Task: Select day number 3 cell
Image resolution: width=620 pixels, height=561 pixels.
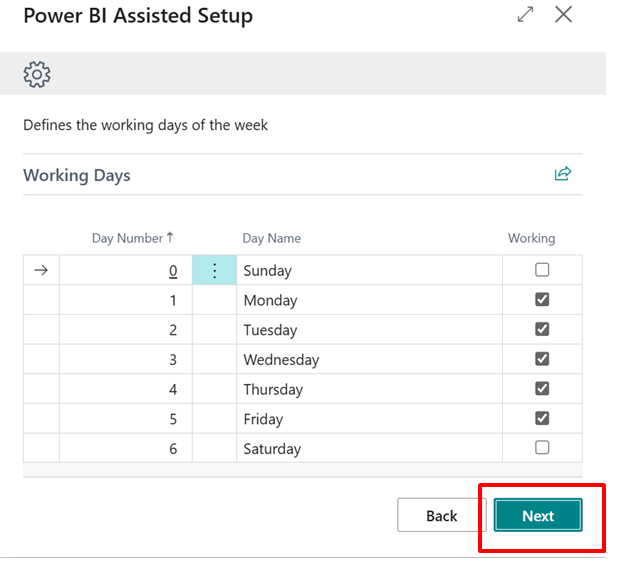Action: [x=126, y=359]
